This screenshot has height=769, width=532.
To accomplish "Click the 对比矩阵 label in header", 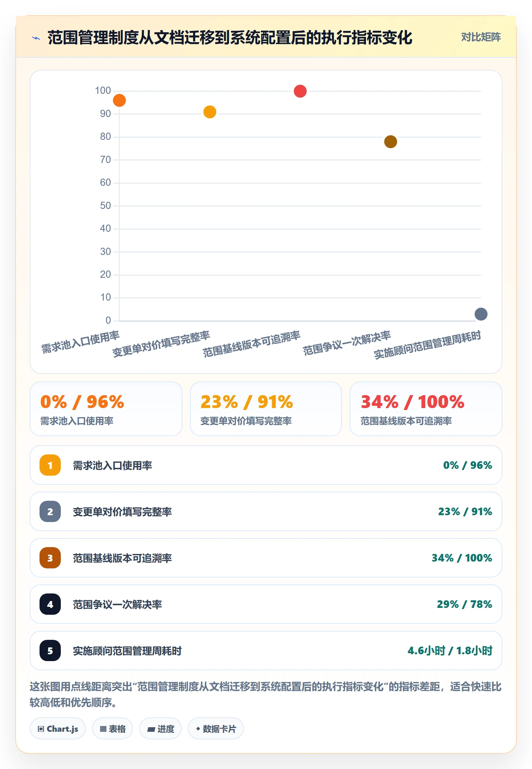I will click(481, 37).
